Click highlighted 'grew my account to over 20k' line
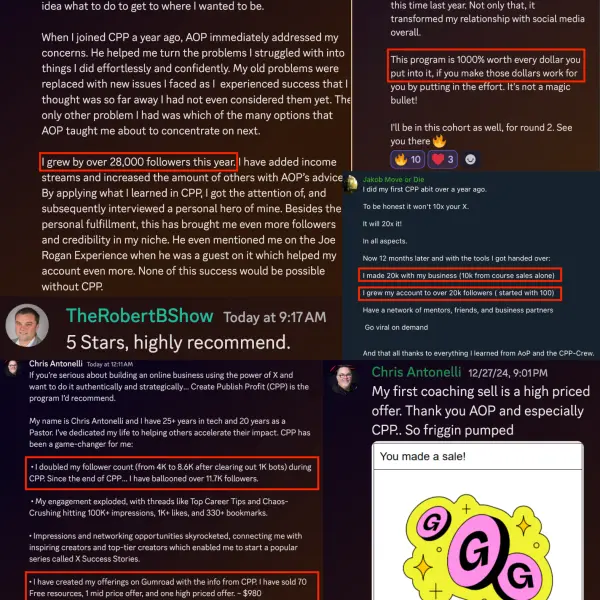600x600 pixels. pyautogui.click(x=460, y=293)
